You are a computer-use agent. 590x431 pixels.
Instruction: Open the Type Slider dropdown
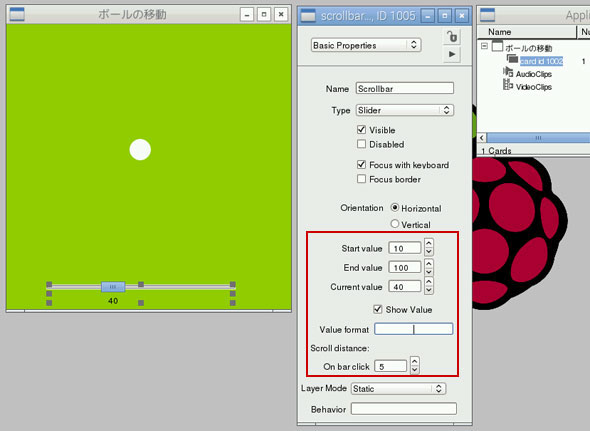coord(404,110)
